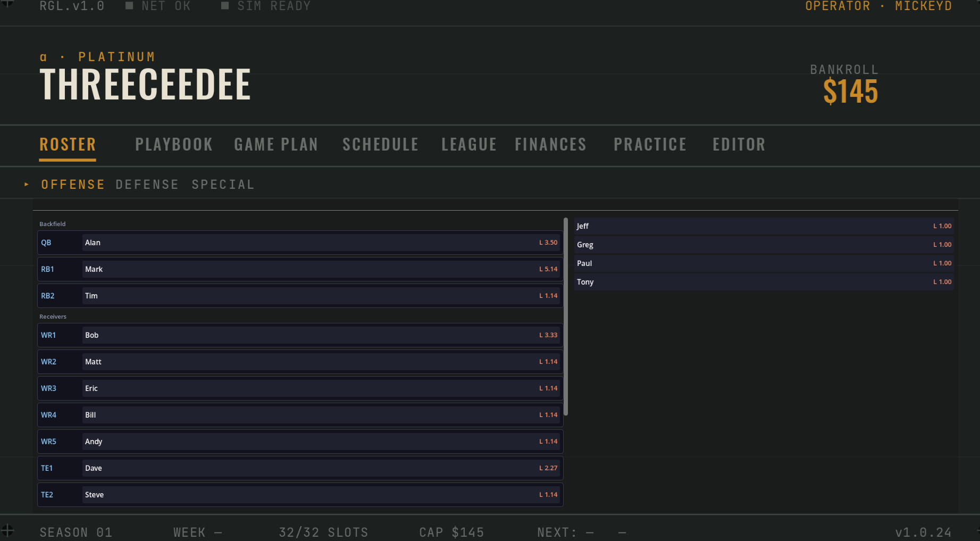Image resolution: width=980 pixels, height=541 pixels.
Task: Select the WR3 row with Eric
Action: tap(300, 388)
